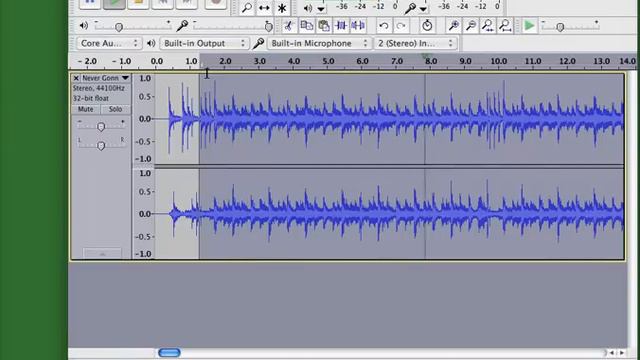Click the horizontal scrollbar thumb
640x360 pixels.
pos(169,353)
